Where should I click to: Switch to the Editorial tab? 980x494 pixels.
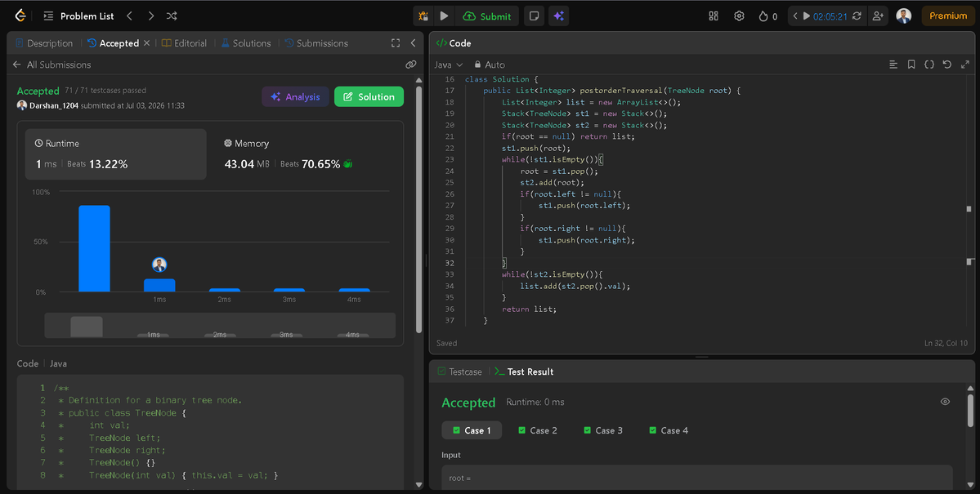coord(184,43)
